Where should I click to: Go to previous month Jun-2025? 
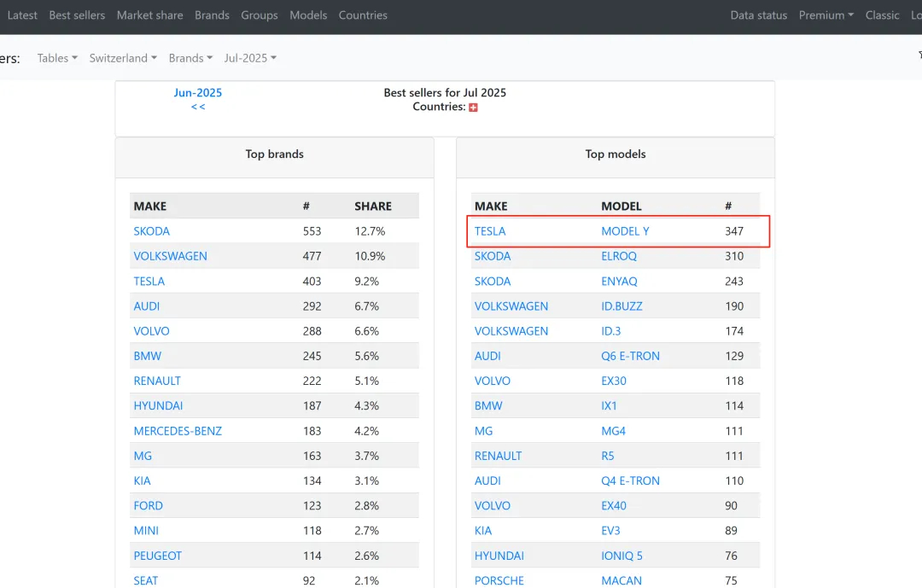click(x=197, y=92)
